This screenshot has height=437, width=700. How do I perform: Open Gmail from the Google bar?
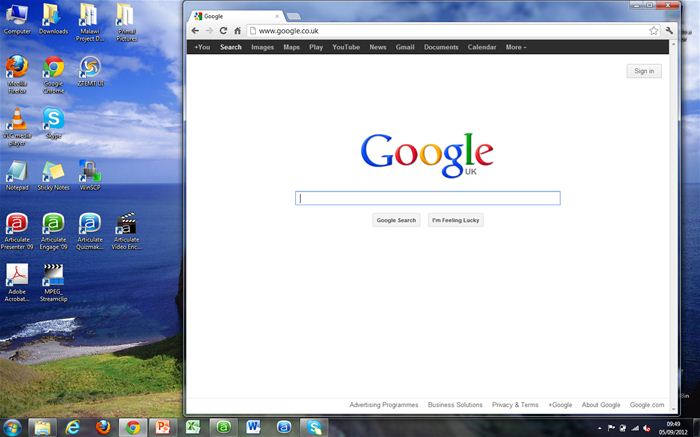405,47
